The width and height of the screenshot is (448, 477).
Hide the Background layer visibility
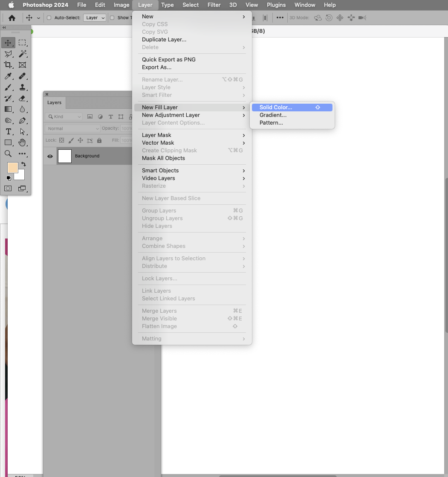click(50, 156)
